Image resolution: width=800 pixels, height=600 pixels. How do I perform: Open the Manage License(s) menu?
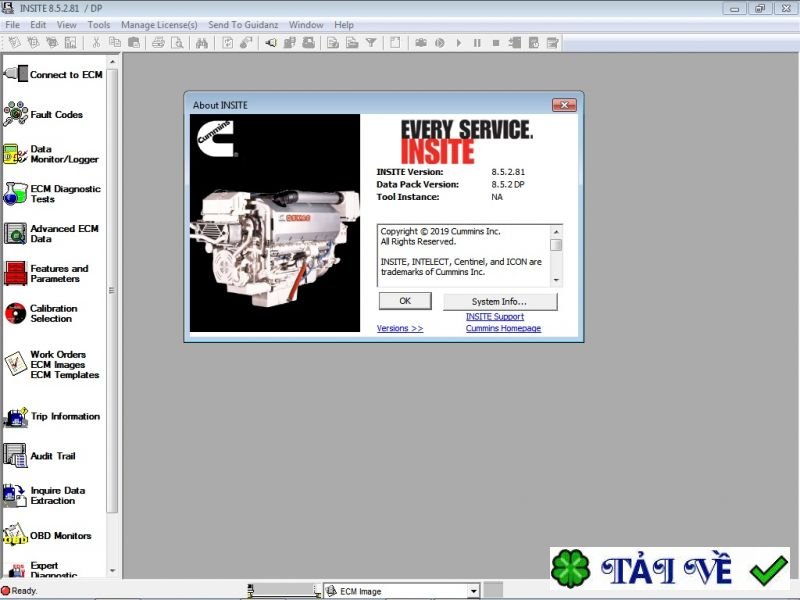click(159, 24)
